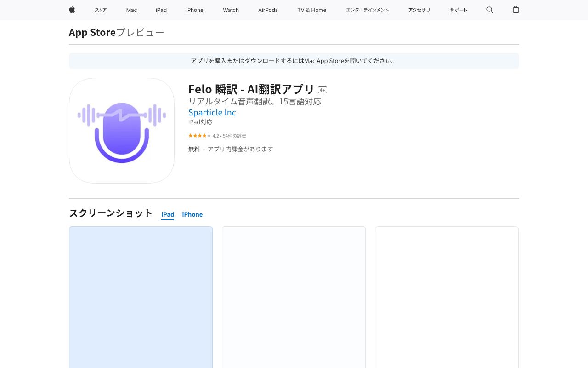This screenshot has height=368, width=588.
Task: Open TV & Home menu item
Action: 312,10
